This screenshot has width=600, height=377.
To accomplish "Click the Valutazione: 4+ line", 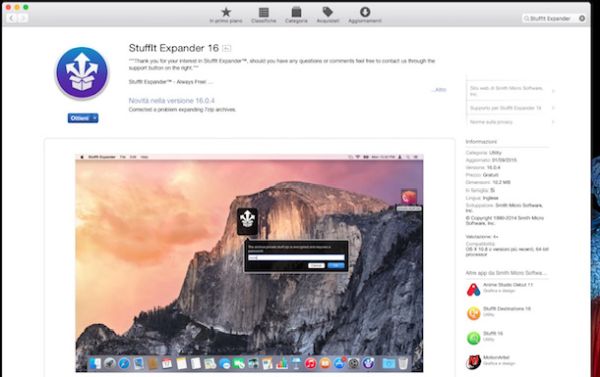I will [482, 237].
